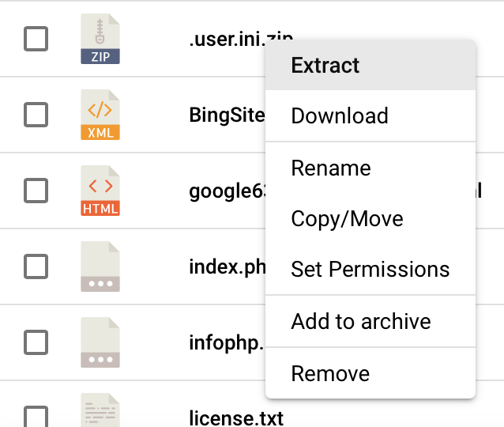Open the license.txt file name
Viewport: 504px width, 427px height.
236,416
